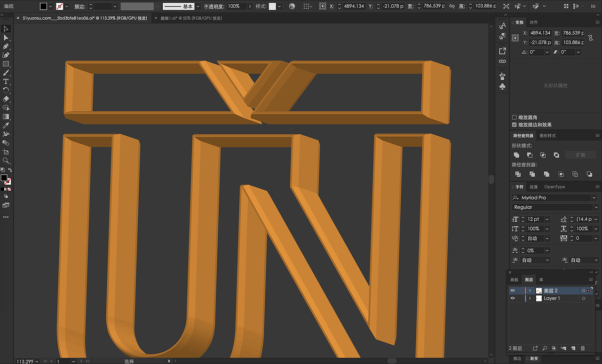Select the Rectangle tool
This screenshot has width=602, height=364.
(6, 64)
